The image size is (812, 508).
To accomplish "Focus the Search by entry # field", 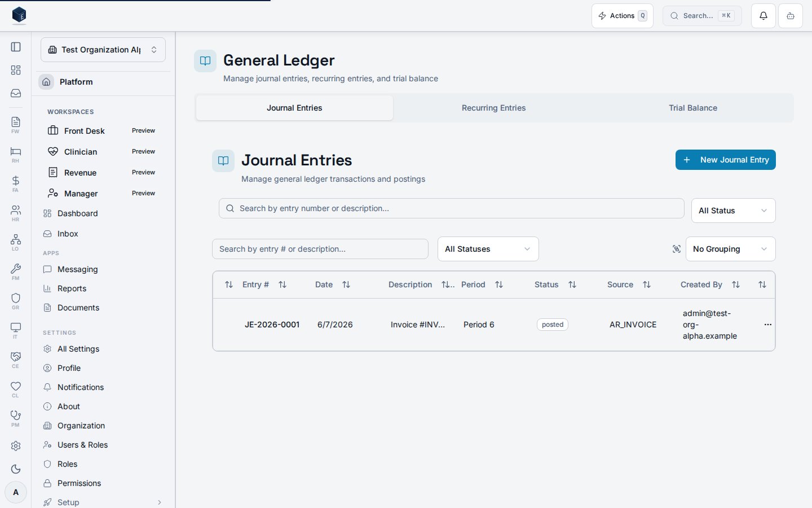I will pyautogui.click(x=320, y=249).
